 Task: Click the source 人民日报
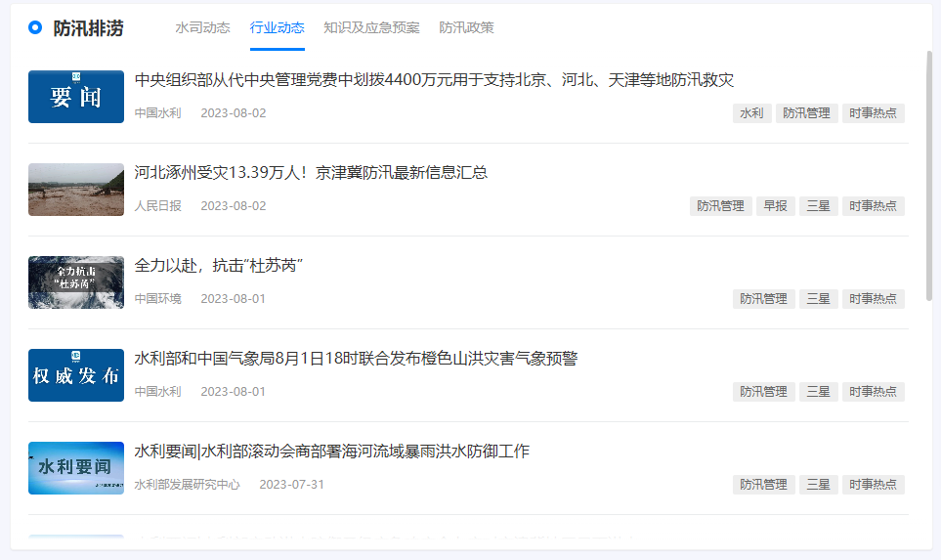[158, 206]
